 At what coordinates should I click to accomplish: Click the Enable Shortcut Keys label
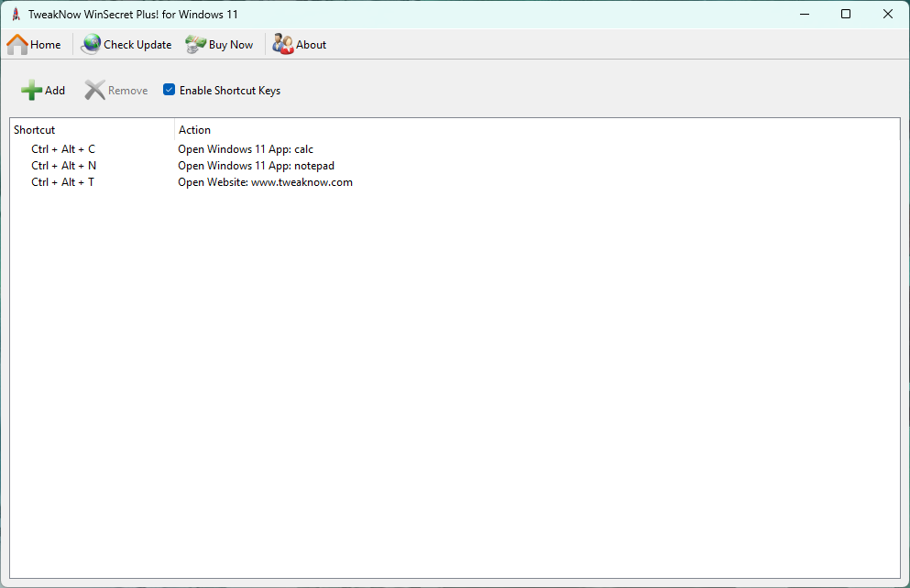(230, 91)
